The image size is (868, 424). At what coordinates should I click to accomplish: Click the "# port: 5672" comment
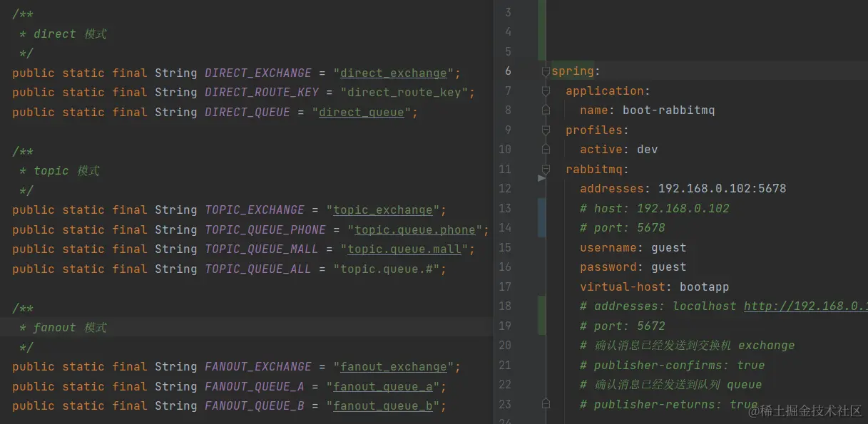click(623, 326)
